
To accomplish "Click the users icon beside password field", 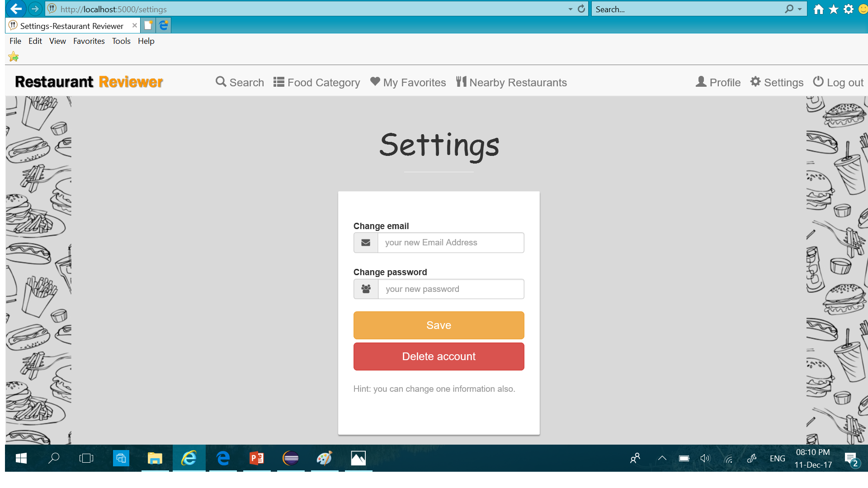I will [x=366, y=289].
